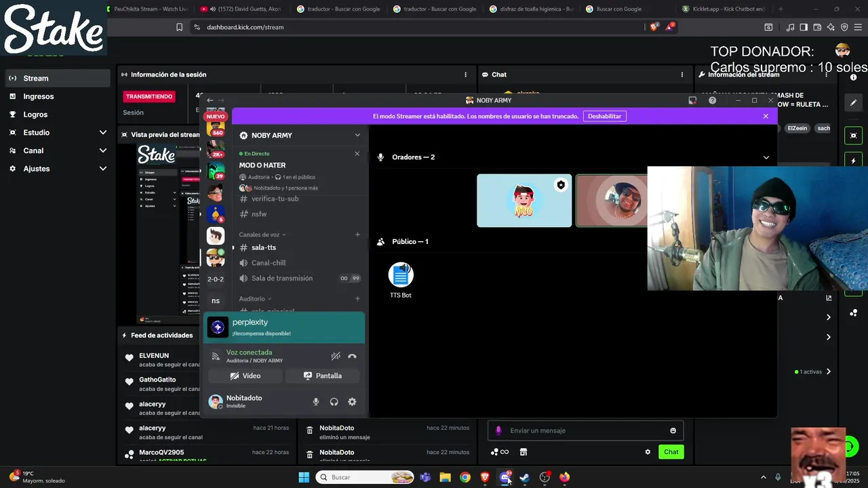Image resolution: width=868 pixels, height=488 pixels.
Task: Select the NICO speaker tile
Action: pos(524,201)
